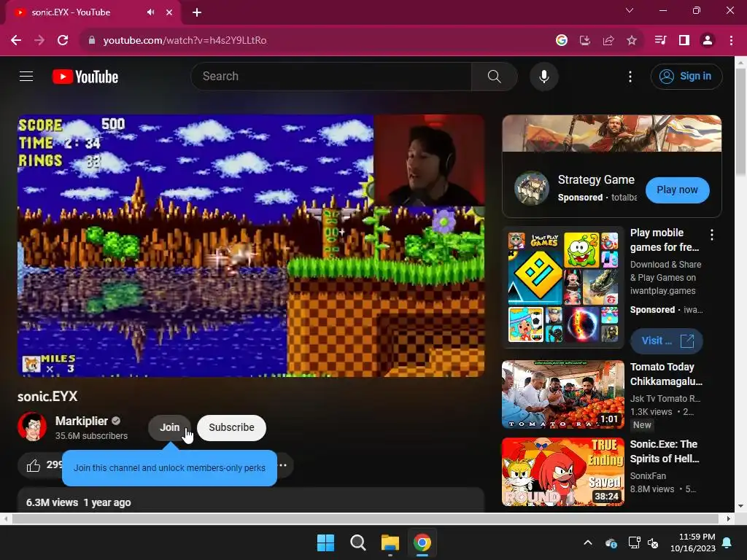Open Windows Start menu
This screenshot has height=560, width=747.
click(326, 542)
